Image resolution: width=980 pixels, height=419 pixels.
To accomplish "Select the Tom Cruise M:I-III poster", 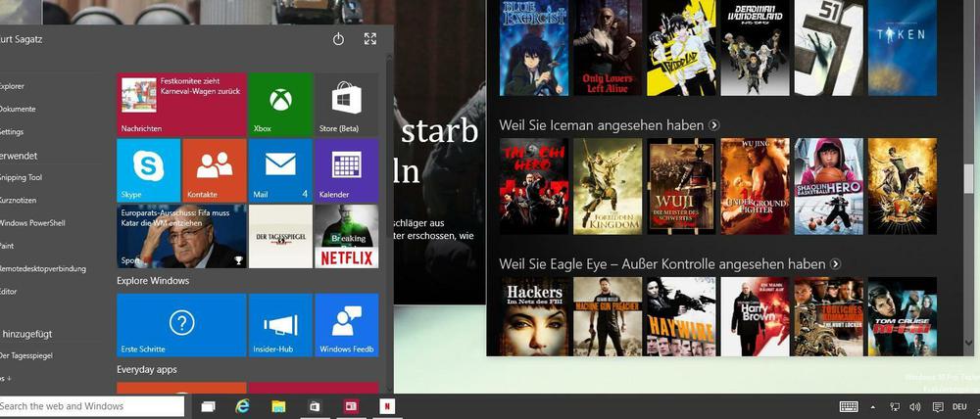I will pos(902,316).
